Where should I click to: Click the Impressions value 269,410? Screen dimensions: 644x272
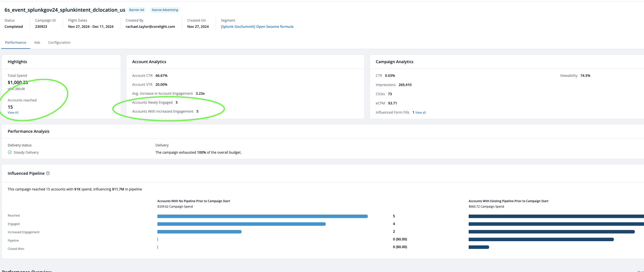[x=405, y=85]
